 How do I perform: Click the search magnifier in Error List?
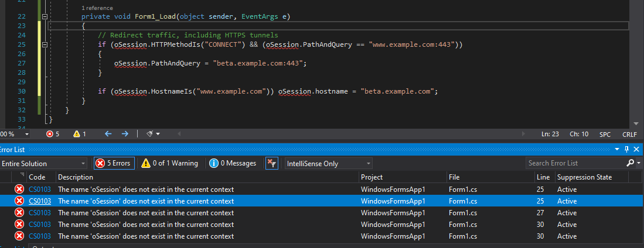[x=630, y=163]
